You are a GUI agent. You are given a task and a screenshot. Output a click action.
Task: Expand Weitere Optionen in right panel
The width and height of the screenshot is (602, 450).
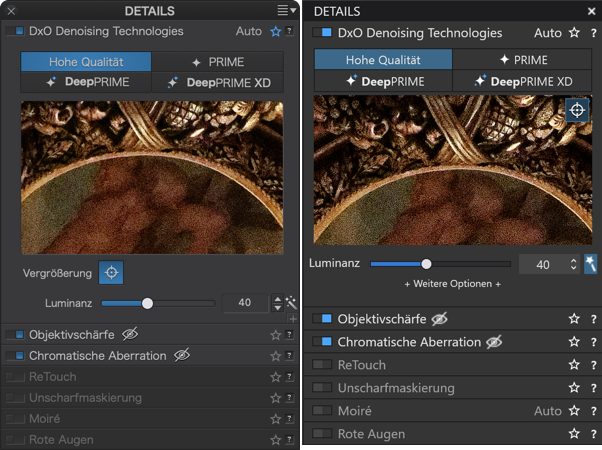point(453,284)
